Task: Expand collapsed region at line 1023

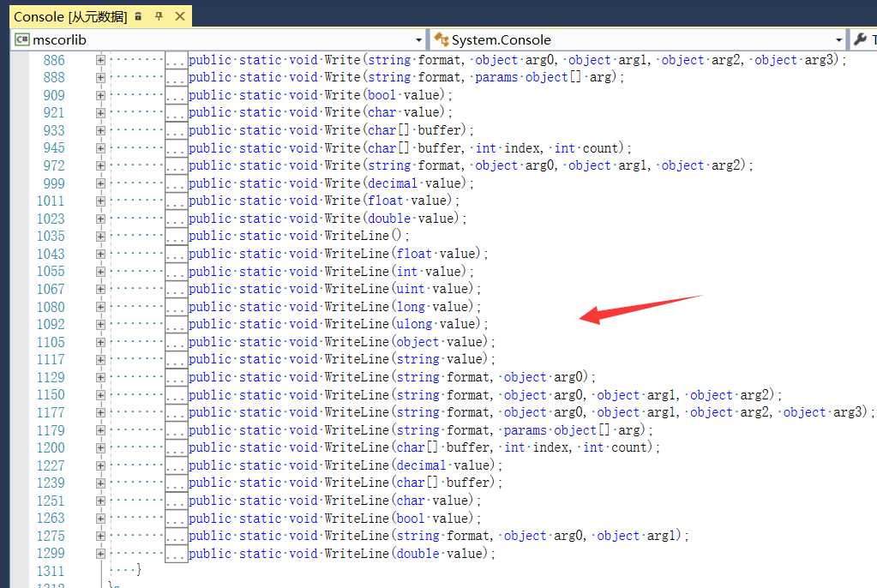Action: pos(100,219)
